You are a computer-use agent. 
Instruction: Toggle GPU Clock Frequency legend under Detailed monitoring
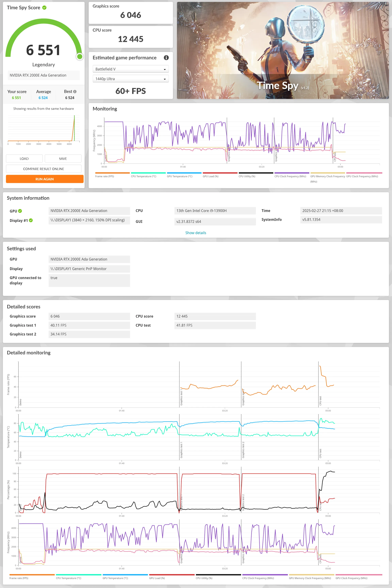pos(359,577)
